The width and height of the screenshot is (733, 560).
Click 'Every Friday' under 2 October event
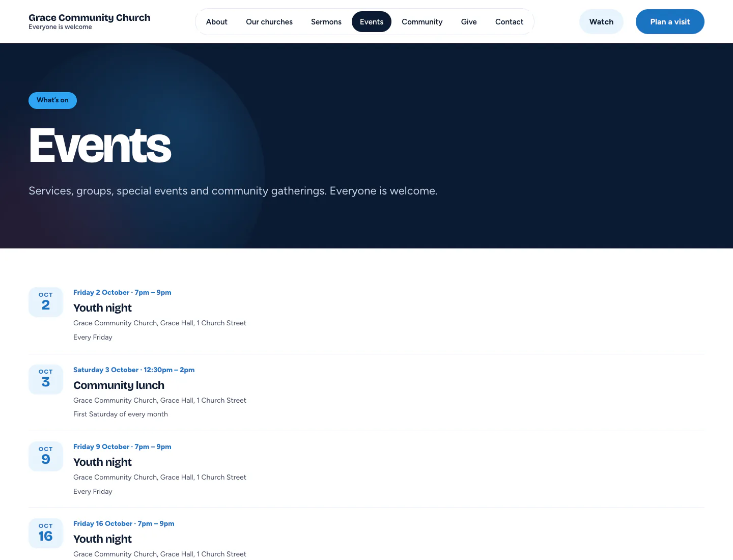(x=93, y=338)
